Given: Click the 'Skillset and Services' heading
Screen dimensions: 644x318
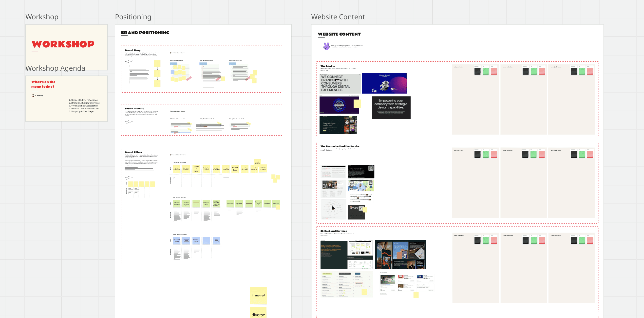Looking at the screenshot, I should pyautogui.click(x=333, y=231).
